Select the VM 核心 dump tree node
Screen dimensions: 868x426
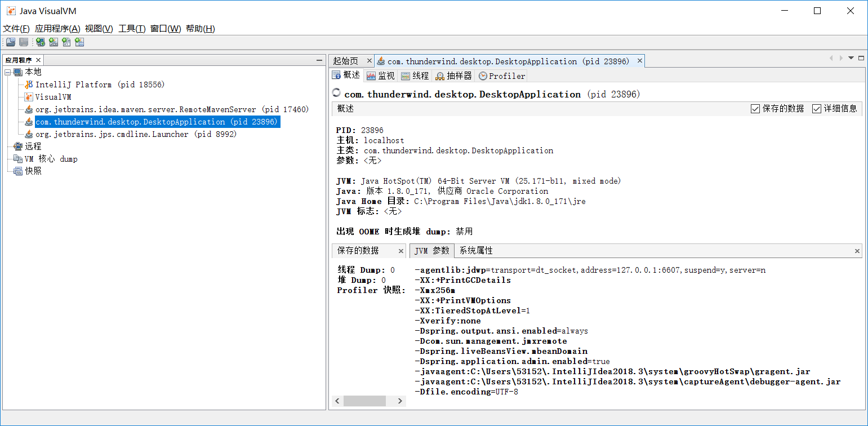51,159
